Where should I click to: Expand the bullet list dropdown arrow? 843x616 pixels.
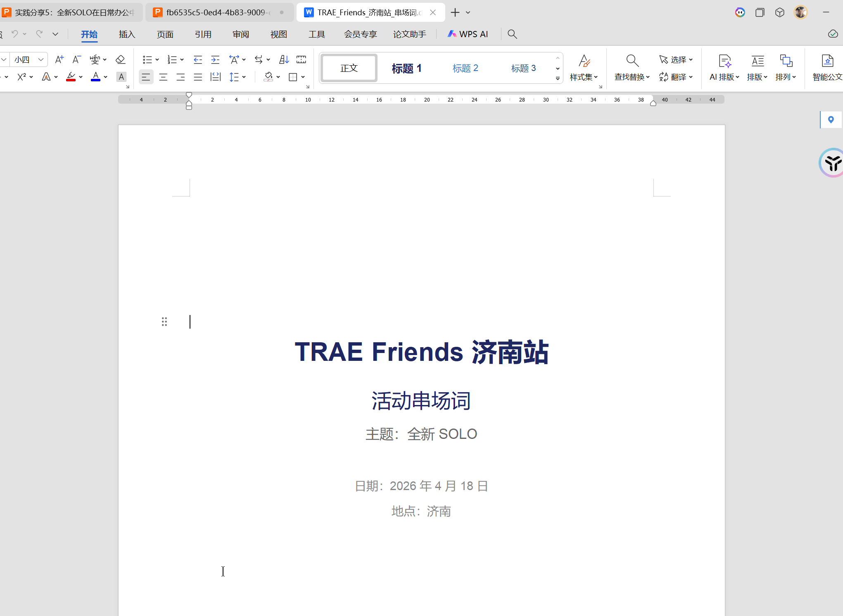[157, 59]
